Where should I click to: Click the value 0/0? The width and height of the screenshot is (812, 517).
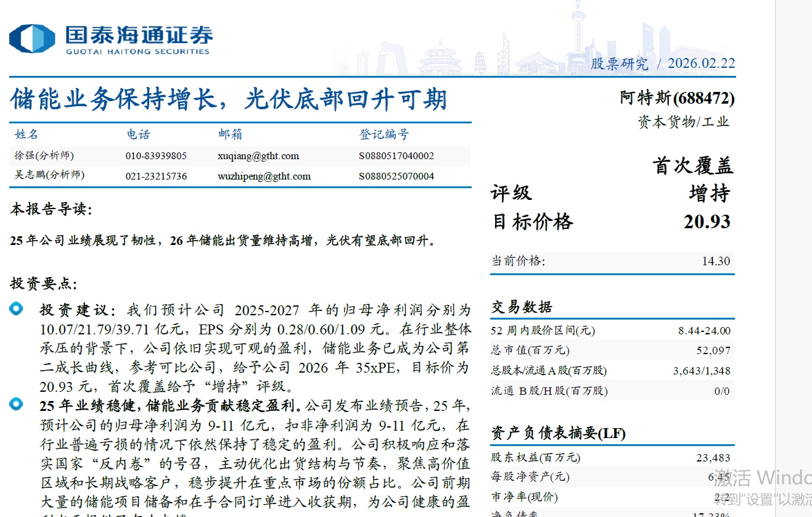(x=722, y=391)
